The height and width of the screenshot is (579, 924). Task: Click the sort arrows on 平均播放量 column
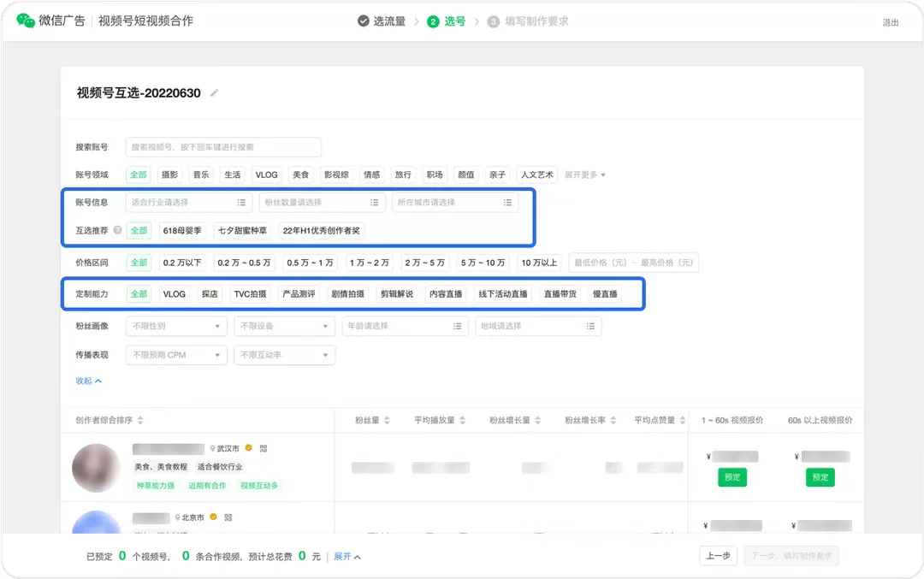pos(463,421)
